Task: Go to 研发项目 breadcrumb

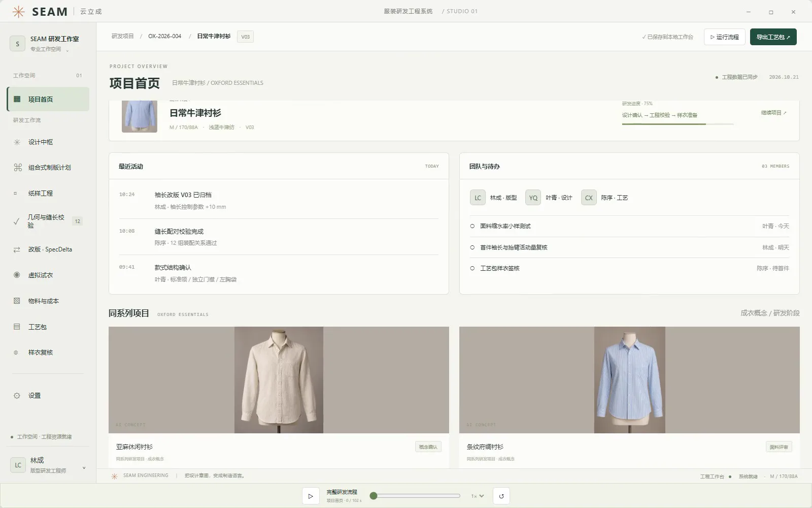Action: pos(123,36)
